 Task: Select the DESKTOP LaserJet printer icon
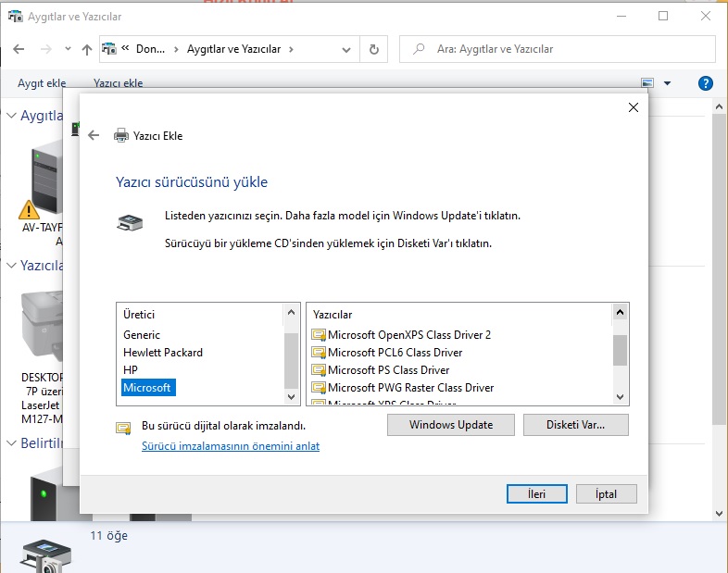(42, 325)
